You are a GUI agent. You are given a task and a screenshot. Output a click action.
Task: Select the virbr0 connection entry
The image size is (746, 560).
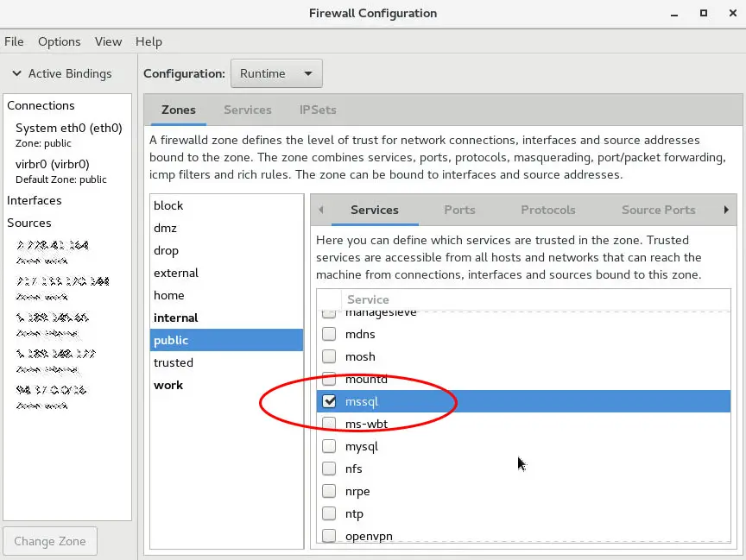pyautogui.click(x=52, y=164)
